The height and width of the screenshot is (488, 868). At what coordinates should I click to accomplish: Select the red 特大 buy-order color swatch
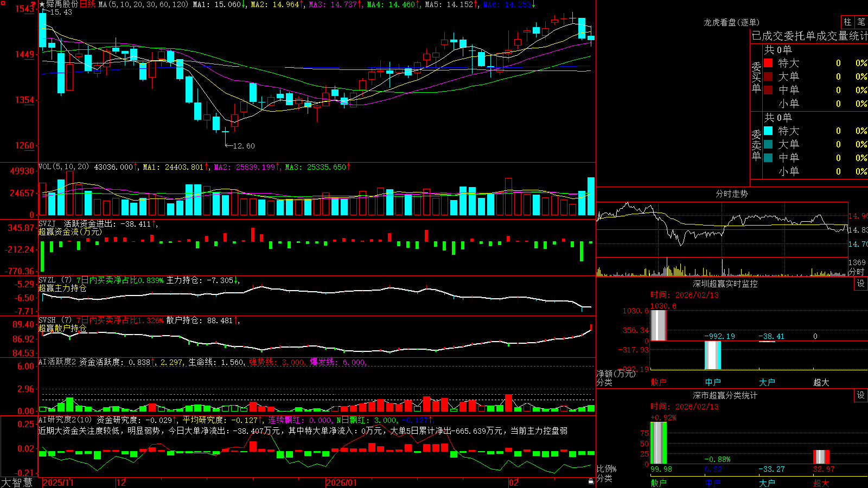point(768,63)
